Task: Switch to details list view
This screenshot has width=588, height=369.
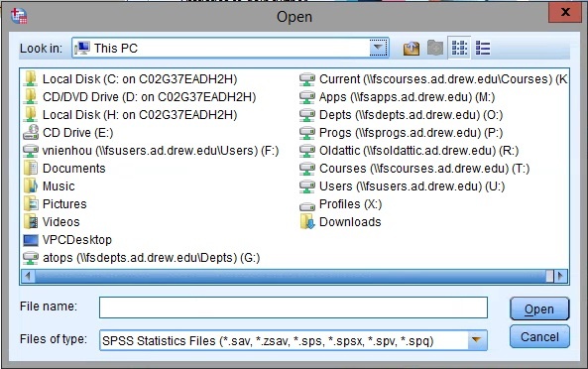Action: tap(483, 48)
